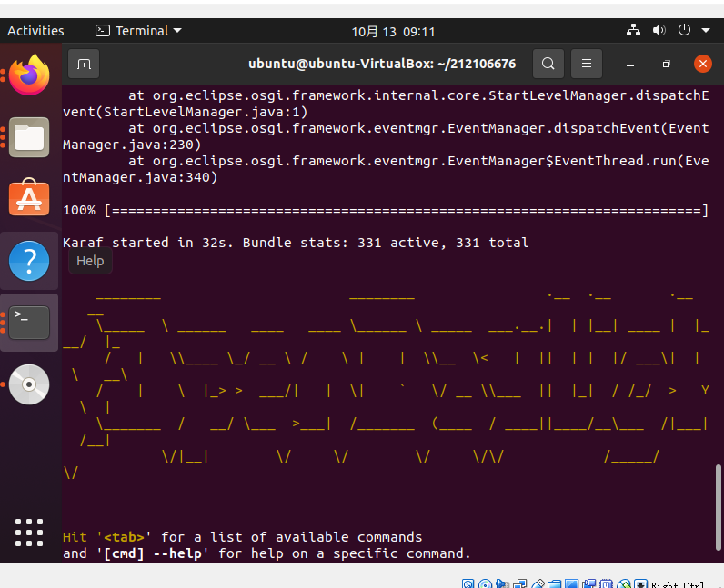Click the terminal vertical scrollbar
Image resolution: width=724 pixels, height=588 pixels.
pos(718,507)
